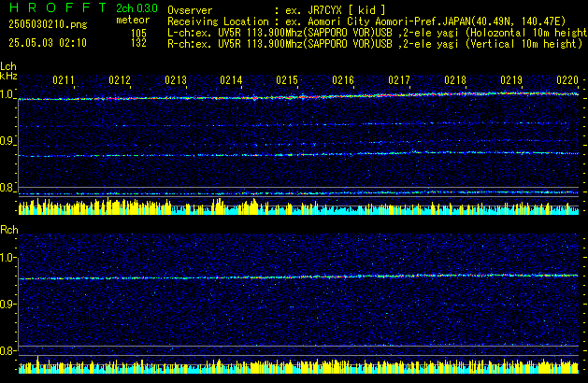Click the 0211 time marker

pyautogui.click(x=64, y=80)
